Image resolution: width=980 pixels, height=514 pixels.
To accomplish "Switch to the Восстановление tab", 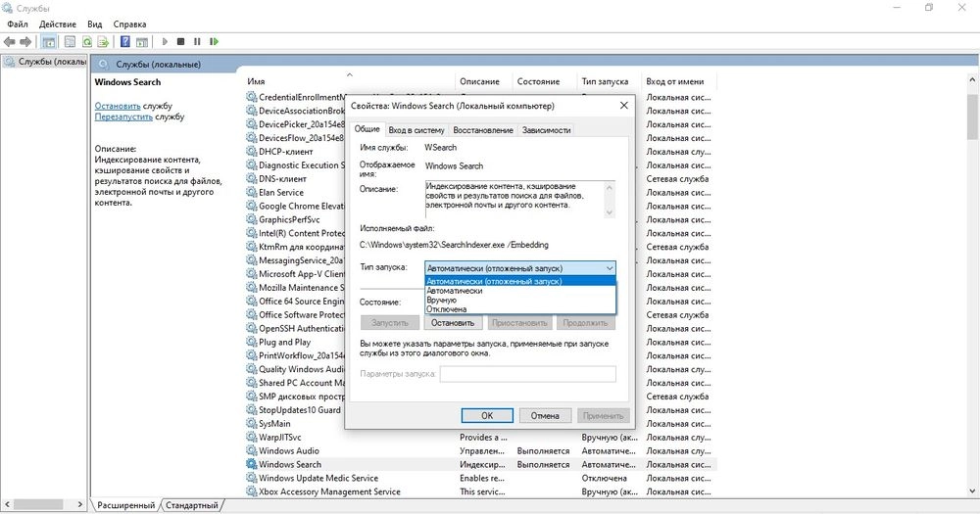I will coord(483,130).
